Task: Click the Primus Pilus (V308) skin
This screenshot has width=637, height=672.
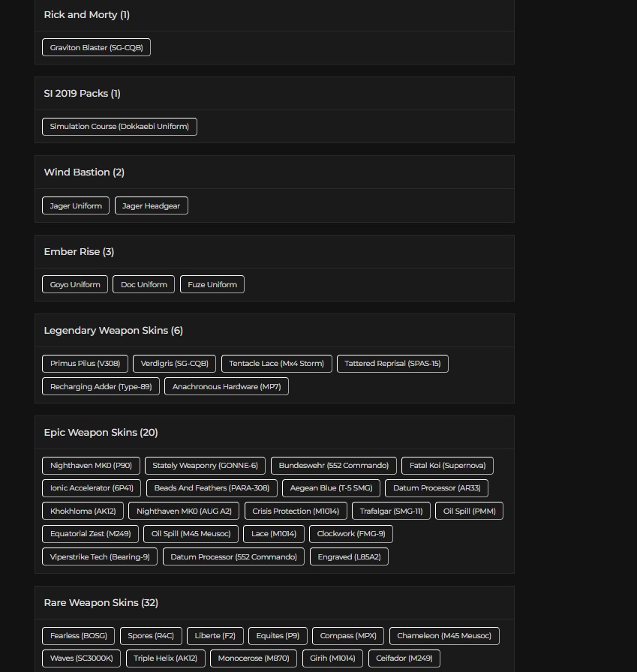Action: pyautogui.click(x=86, y=364)
